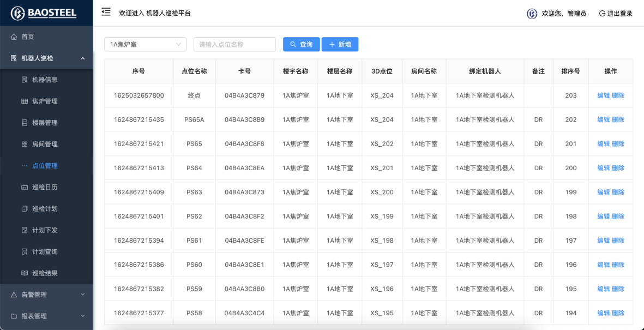Expand the 报表管理 submenu
Viewport: 644px width, 330px height.
(83, 316)
